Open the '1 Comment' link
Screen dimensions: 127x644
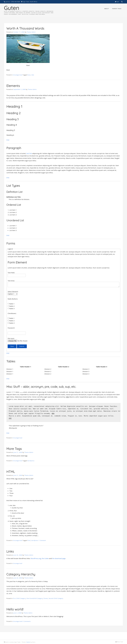pyautogui.click(x=42, y=541)
